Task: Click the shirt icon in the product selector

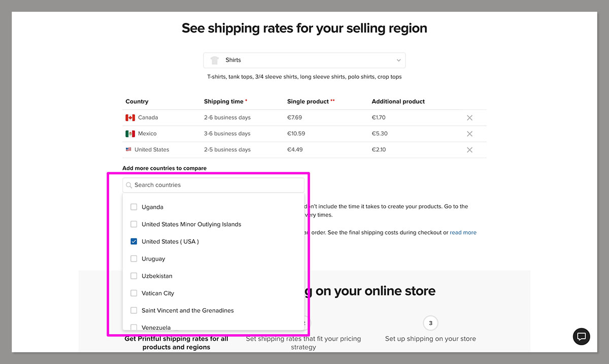Action: coord(215,60)
